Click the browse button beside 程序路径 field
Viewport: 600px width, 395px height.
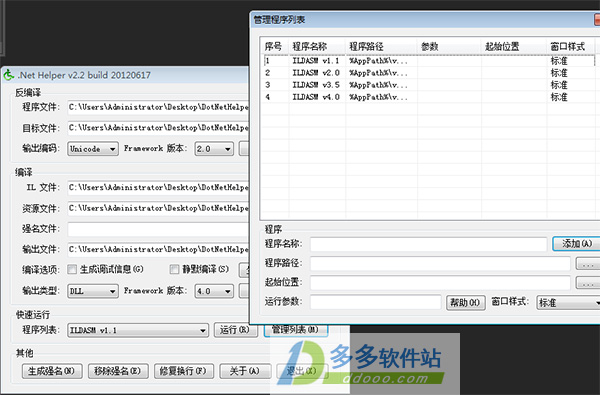[588, 264]
